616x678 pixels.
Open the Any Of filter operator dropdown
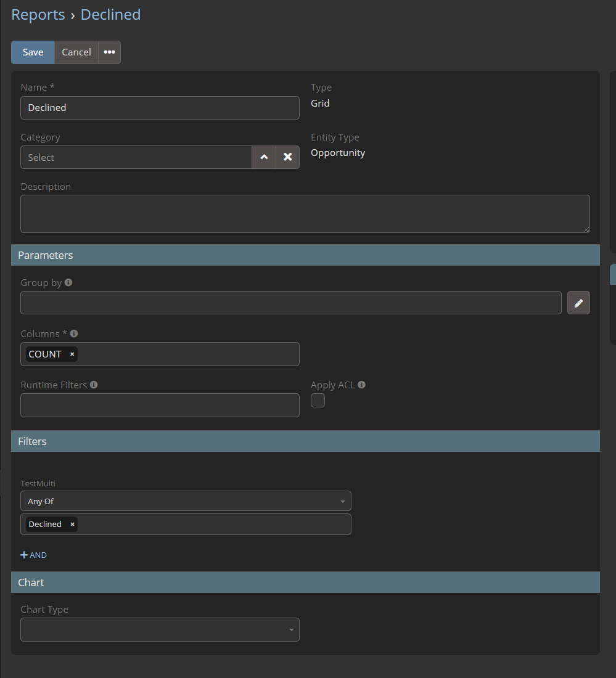[186, 501]
